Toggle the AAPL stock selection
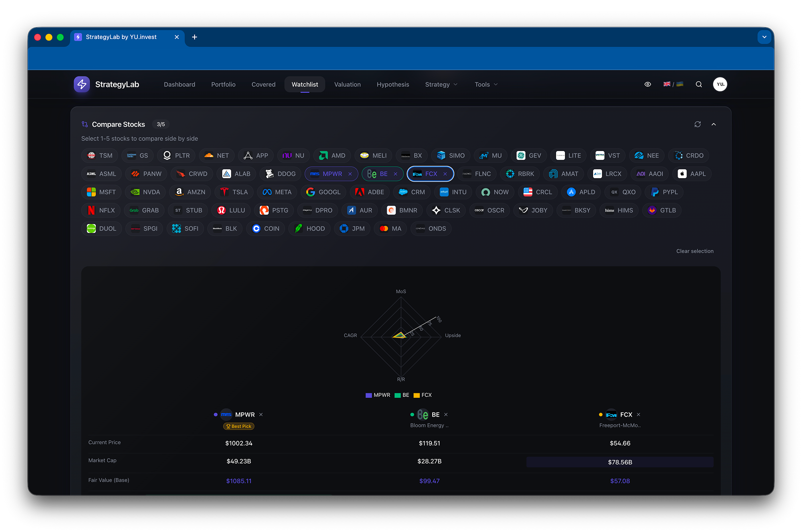Viewport: 802px width, 532px height. click(692, 174)
